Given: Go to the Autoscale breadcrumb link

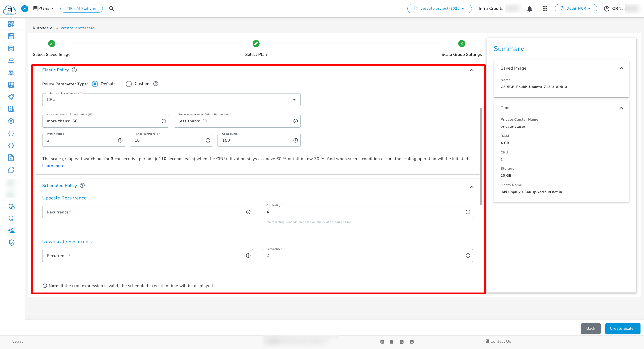Looking at the screenshot, I should tap(42, 28).
